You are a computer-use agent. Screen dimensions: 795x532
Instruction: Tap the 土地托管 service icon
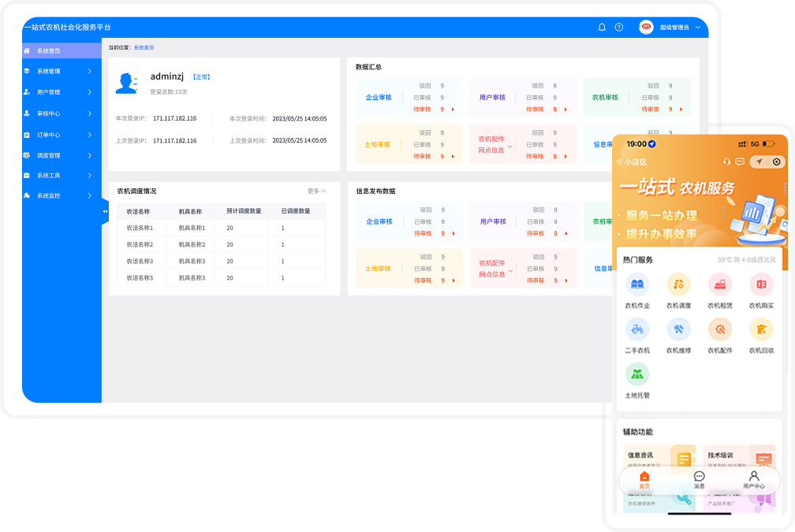coord(637,374)
